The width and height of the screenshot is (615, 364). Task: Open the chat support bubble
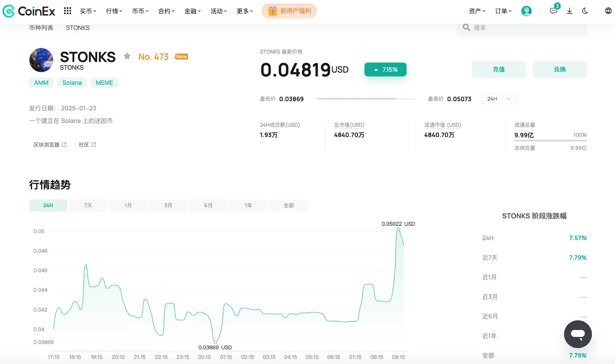tap(578, 334)
